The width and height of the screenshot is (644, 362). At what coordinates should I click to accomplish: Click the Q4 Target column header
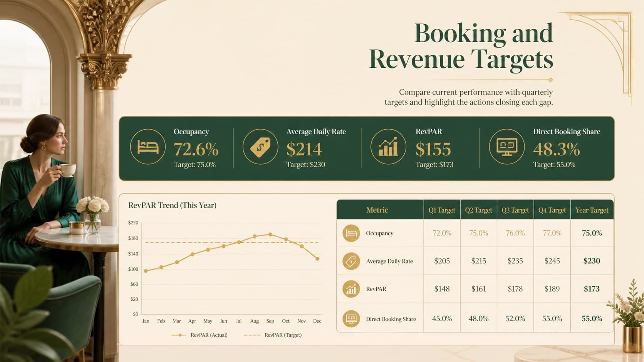pyautogui.click(x=552, y=210)
